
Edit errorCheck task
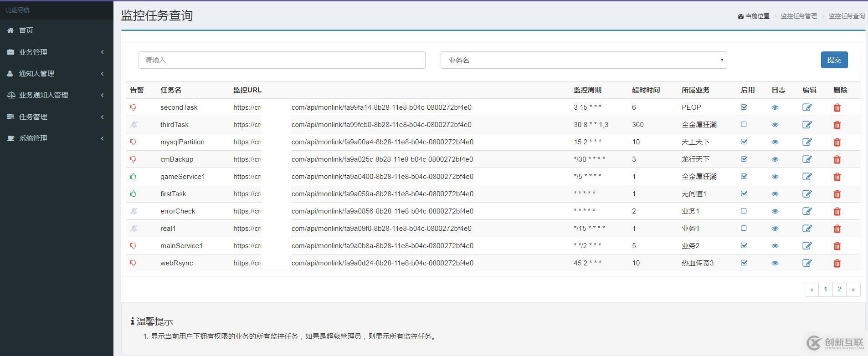click(x=807, y=211)
